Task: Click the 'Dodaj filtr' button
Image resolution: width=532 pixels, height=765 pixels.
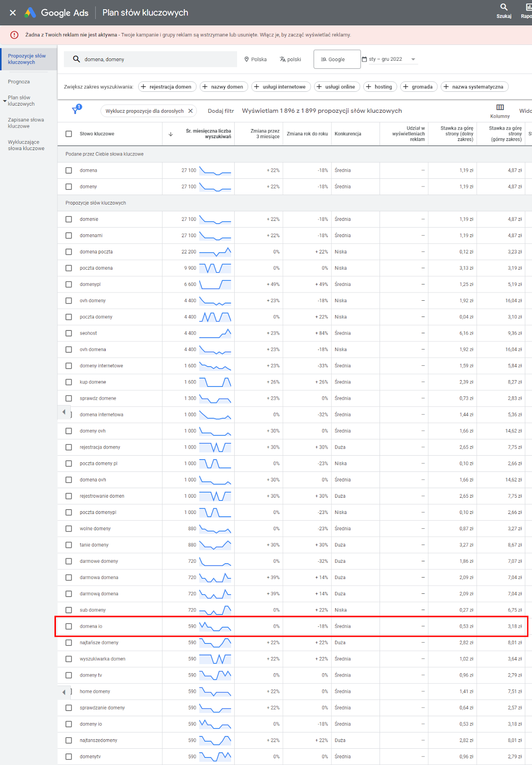Action: pos(221,111)
